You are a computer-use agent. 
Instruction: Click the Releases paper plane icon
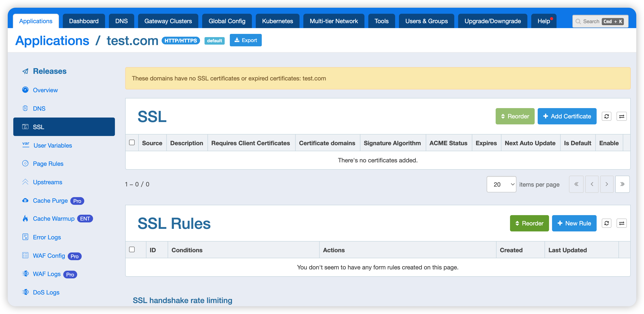point(25,71)
